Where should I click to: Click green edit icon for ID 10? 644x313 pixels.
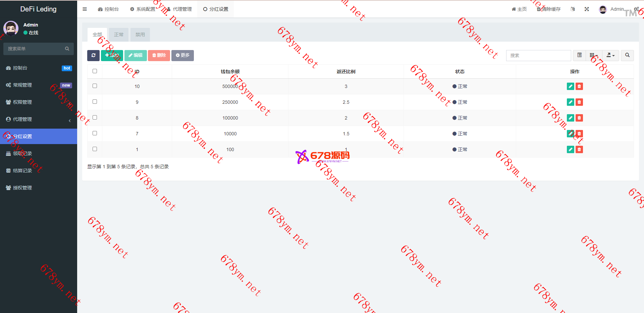click(x=570, y=86)
